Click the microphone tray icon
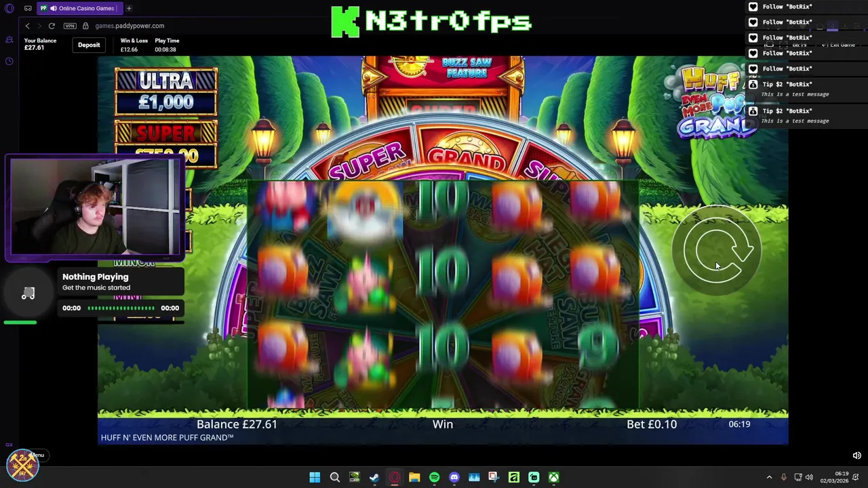 [x=784, y=477]
